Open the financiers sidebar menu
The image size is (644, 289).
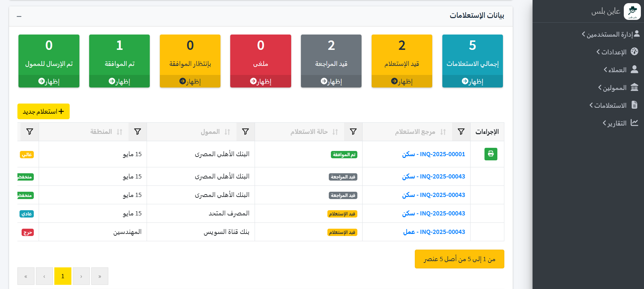tap(618, 88)
